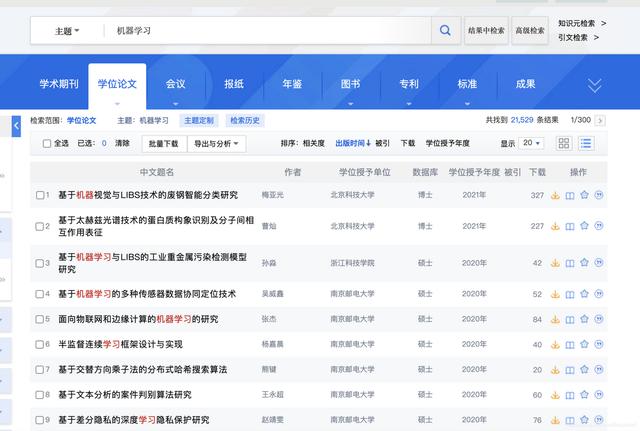Cite the row 1 thesis
The image size is (640, 431).
click(x=599, y=195)
